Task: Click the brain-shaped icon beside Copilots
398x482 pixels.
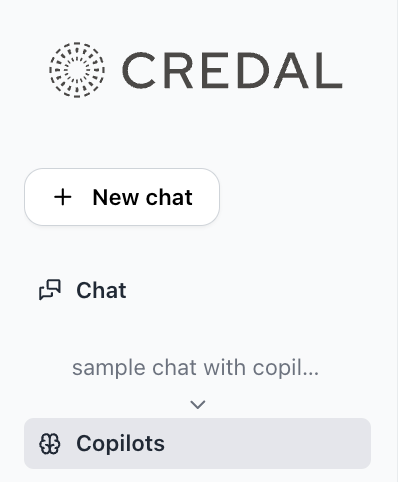Action: point(50,444)
